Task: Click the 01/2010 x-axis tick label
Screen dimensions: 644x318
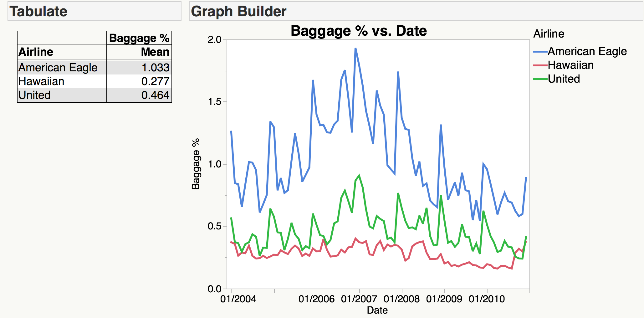Action: [487, 299]
